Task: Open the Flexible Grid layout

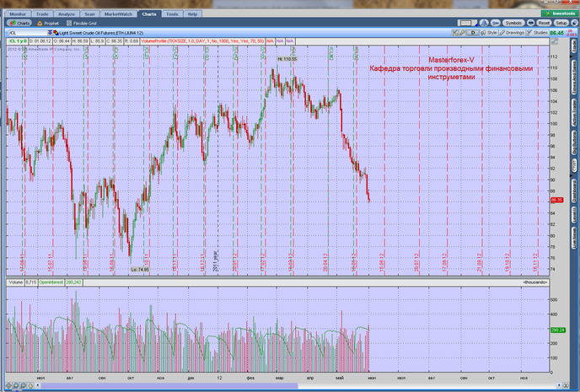Action: pyautogui.click(x=82, y=24)
